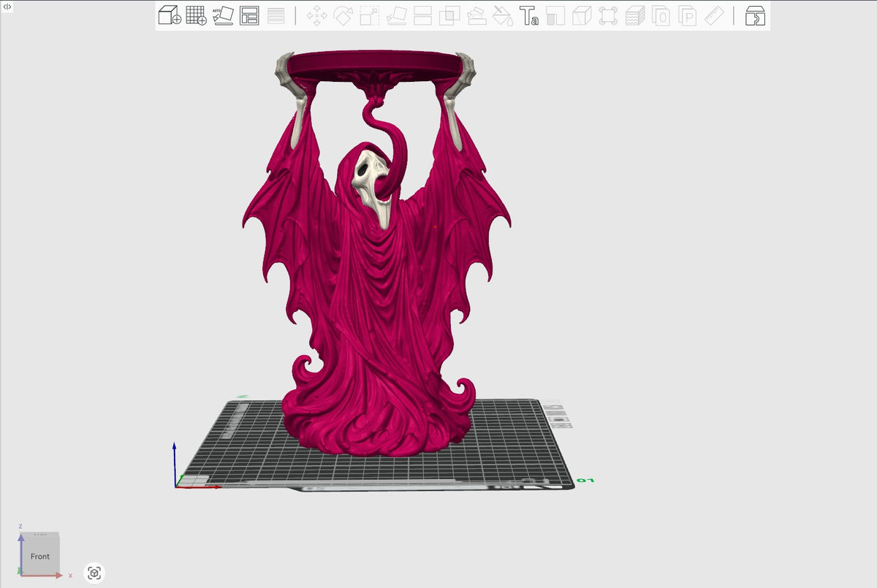This screenshot has height=588, width=877.
Task: Toggle the sidebar collapse arrow button
Action: point(7,6)
